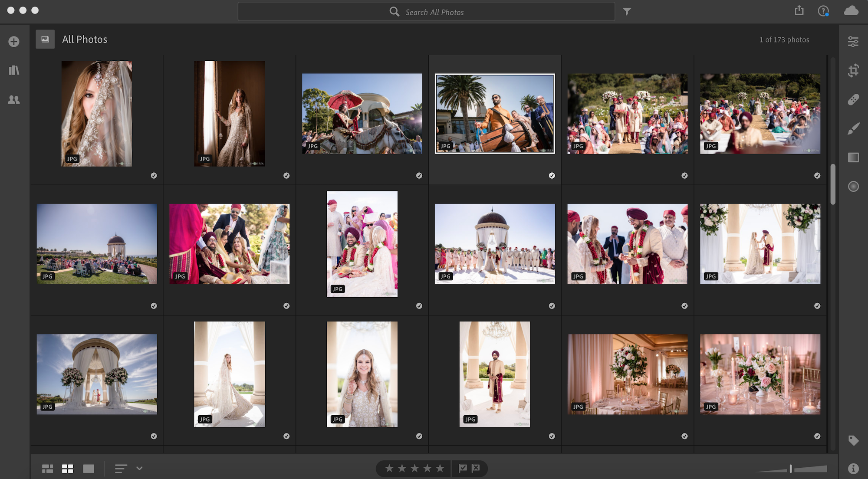This screenshot has width=868, height=479.
Task: Select the Brush tool
Action: click(853, 128)
